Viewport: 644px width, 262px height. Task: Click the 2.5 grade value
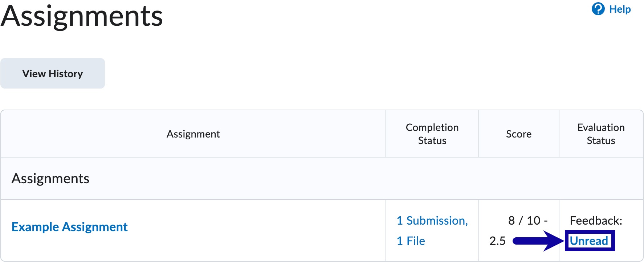tap(498, 241)
